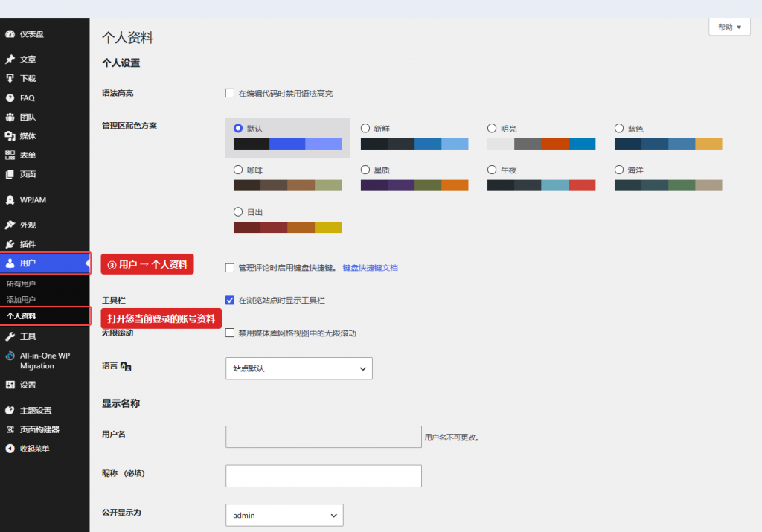
Task: Click the Theme Settings icon beside 主题设置
Action: point(10,411)
